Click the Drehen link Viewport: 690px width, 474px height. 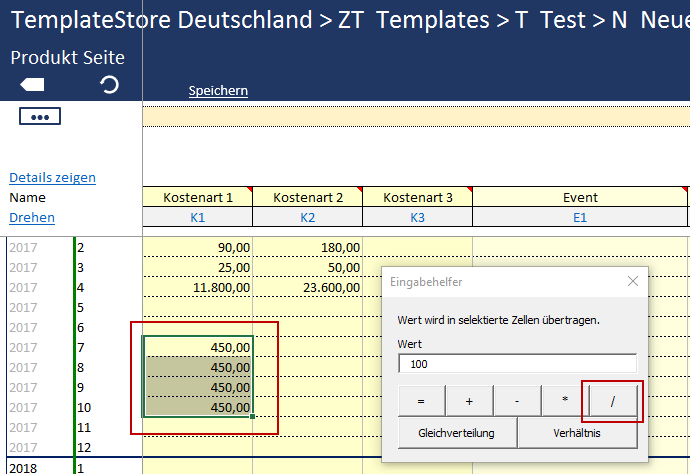point(32,218)
